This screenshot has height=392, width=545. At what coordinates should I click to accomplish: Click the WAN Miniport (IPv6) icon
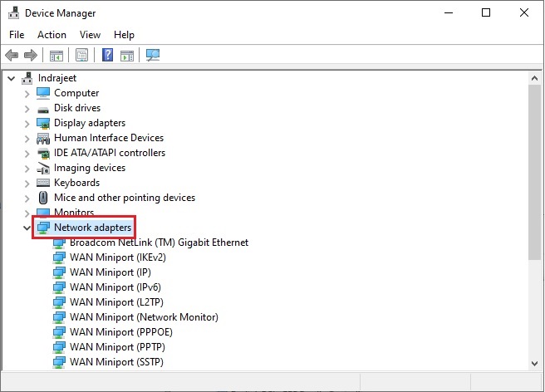click(x=59, y=287)
